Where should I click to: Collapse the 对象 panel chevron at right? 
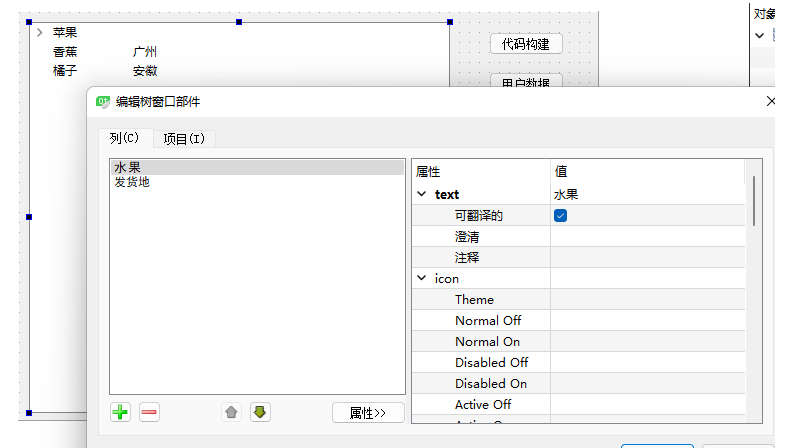tap(760, 36)
